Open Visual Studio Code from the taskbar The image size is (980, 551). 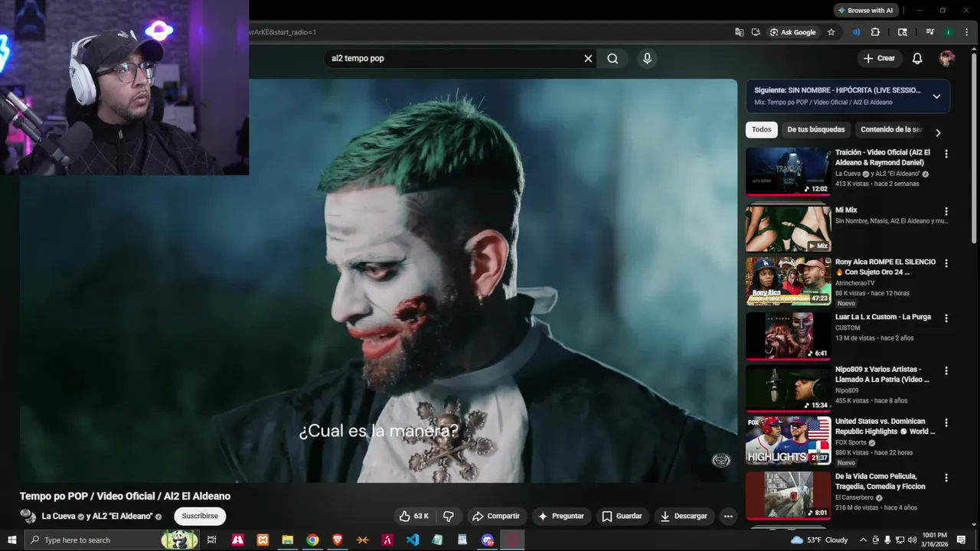412,540
